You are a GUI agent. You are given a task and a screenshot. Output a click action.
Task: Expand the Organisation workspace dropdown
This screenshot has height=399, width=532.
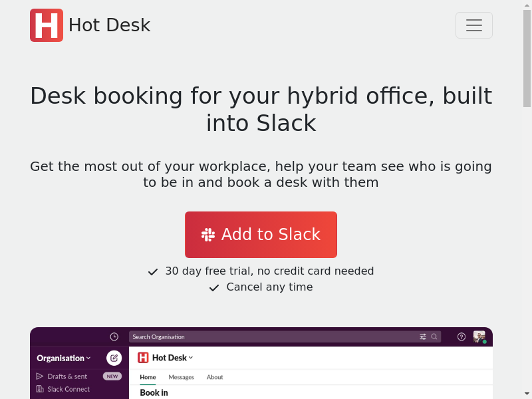[64, 358]
